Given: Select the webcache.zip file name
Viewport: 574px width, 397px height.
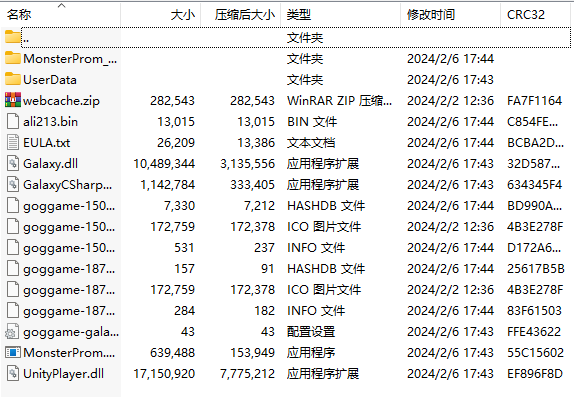Looking at the screenshot, I should tap(61, 101).
